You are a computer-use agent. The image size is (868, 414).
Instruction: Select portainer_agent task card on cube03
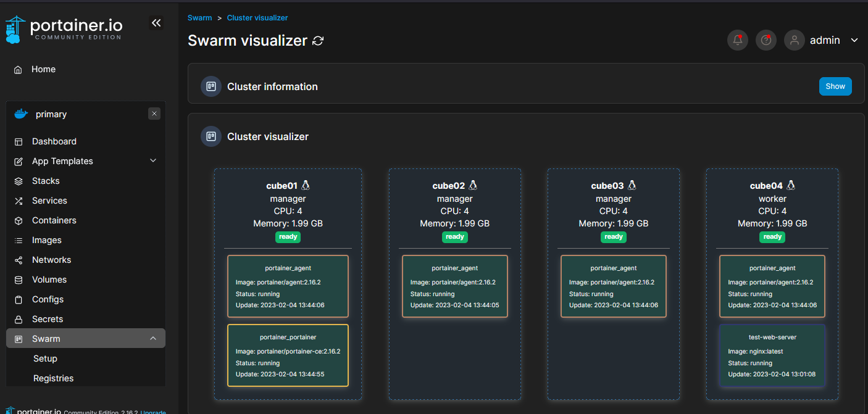[614, 286]
